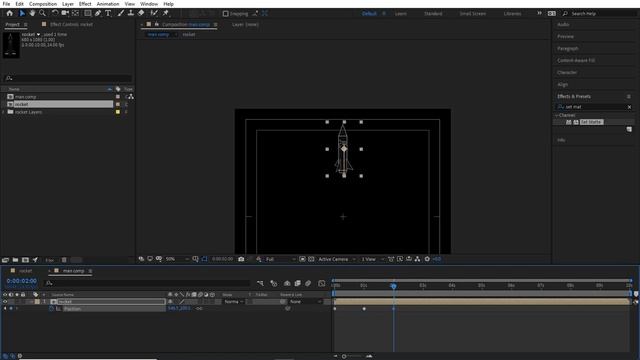
Task: Select the Eraser tool
Action: click(x=141, y=13)
